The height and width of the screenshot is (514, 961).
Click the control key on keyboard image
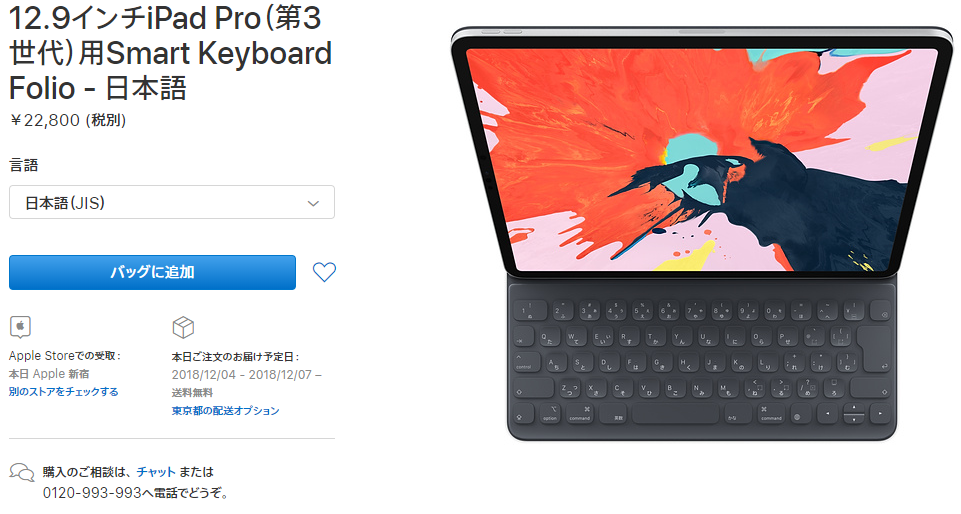[528, 363]
